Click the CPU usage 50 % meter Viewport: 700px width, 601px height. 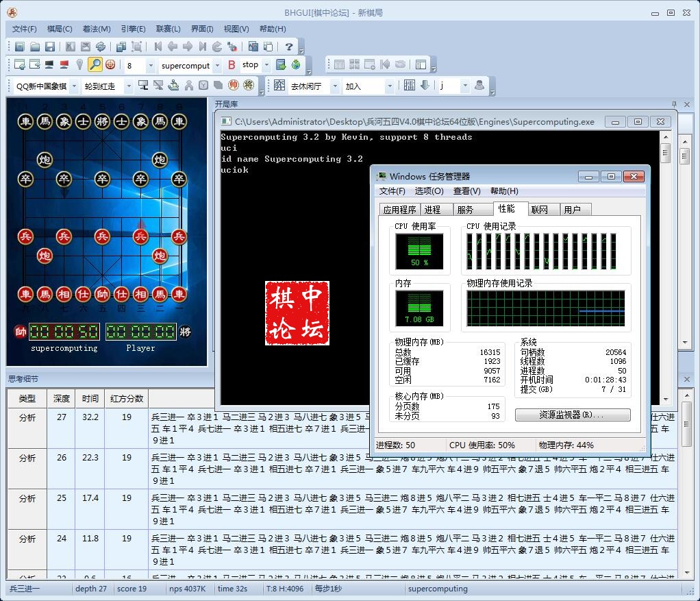419,251
